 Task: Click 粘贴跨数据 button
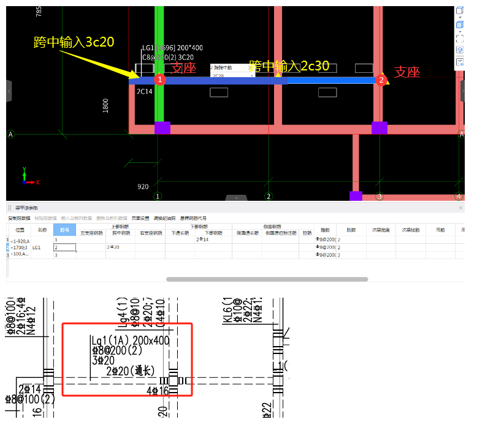coord(45,219)
